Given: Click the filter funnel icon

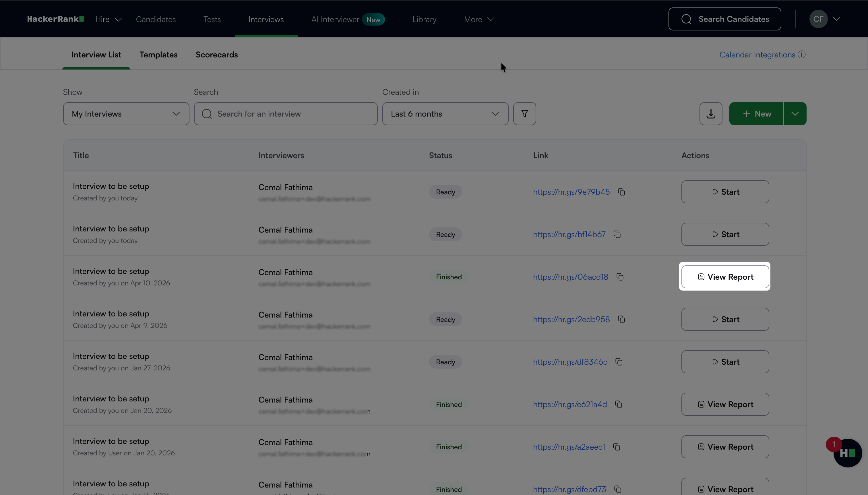Looking at the screenshot, I should pyautogui.click(x=524, y=113).
